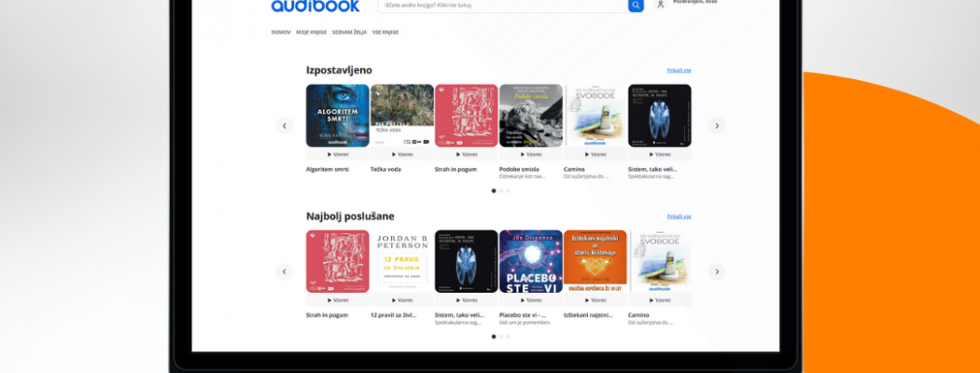Click the 12 pravil za živl... title text
980x373 pixels.
pos(394,315)
